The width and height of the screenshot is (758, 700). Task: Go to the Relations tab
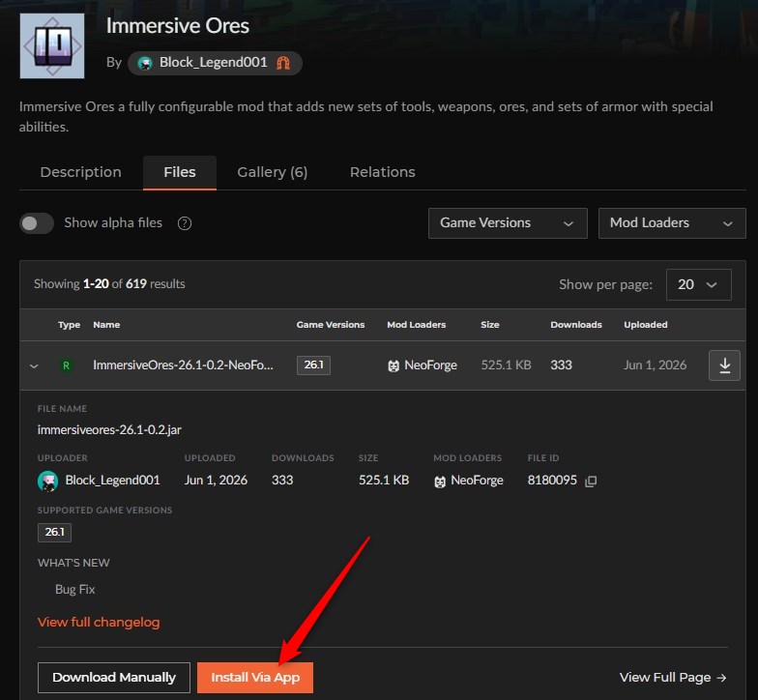[383, 172]
